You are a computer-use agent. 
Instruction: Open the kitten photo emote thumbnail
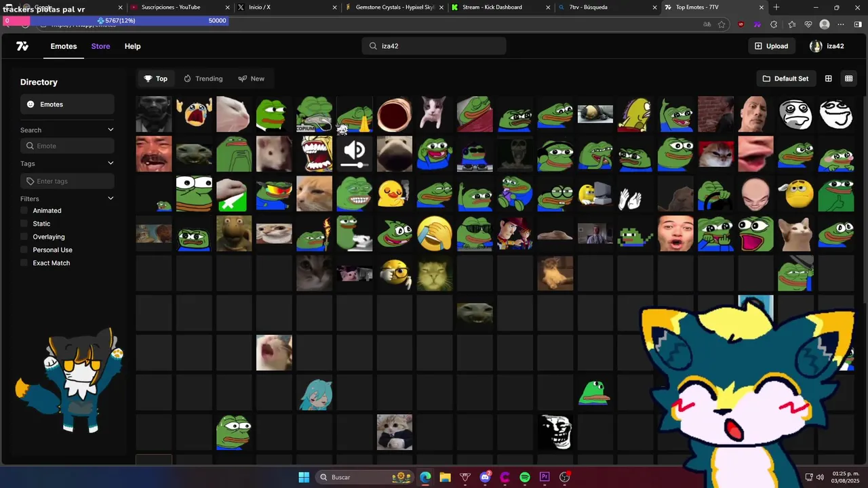tap(395, 432)
